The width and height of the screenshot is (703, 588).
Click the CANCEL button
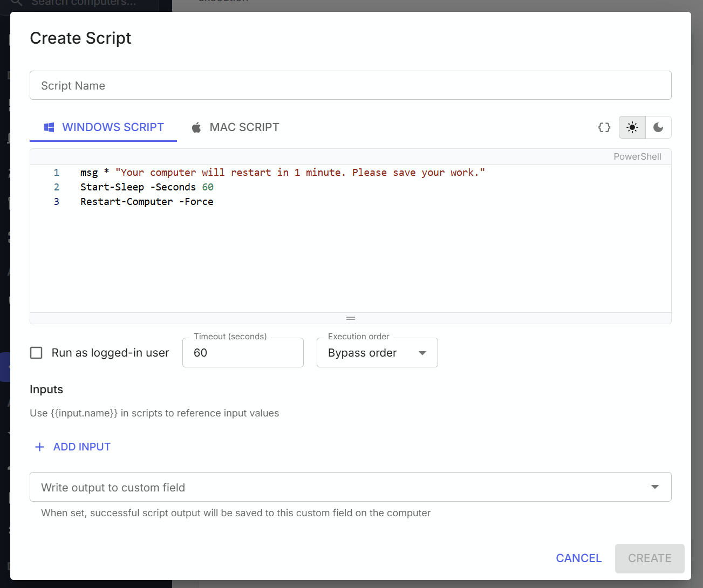click(x=578, y=558)
